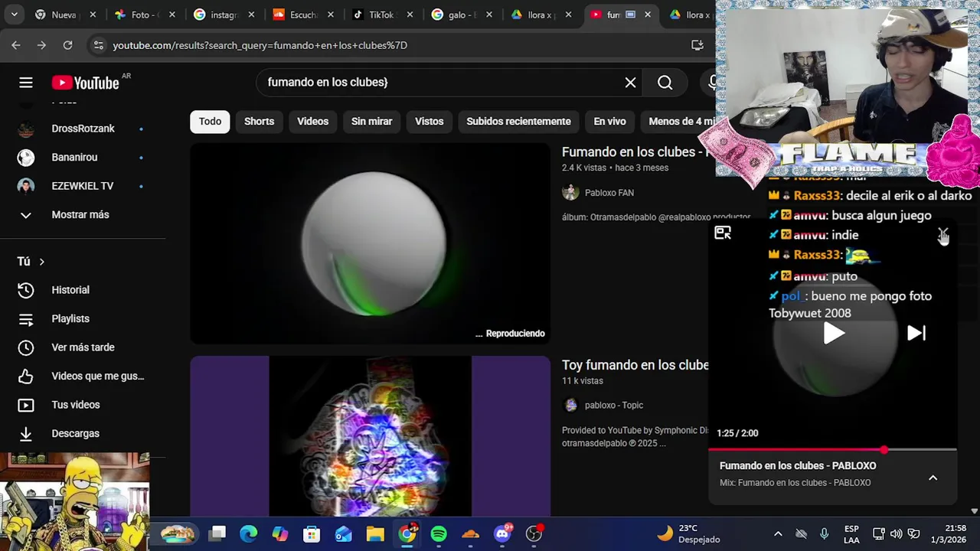
Task: Expand the miniplayer mix queue chevron
Action: tap(933, 478)
